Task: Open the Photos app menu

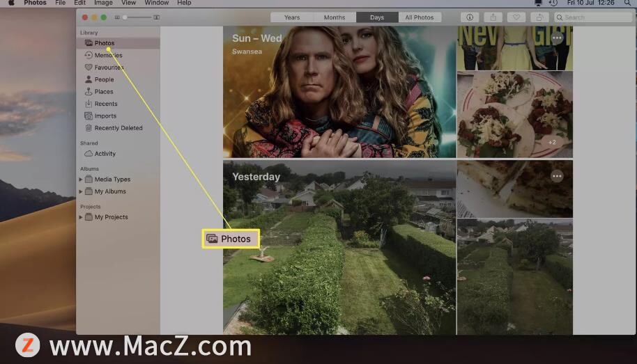Action: (x=35, y=3)
